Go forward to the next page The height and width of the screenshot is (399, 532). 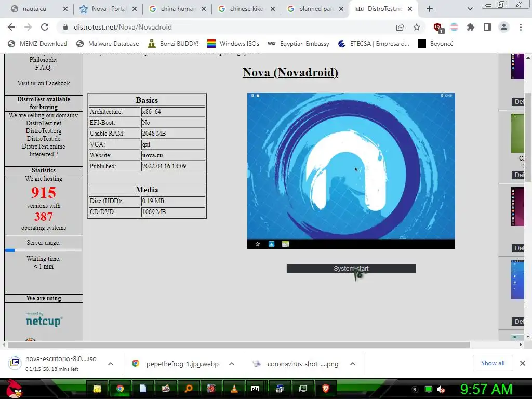28,27
